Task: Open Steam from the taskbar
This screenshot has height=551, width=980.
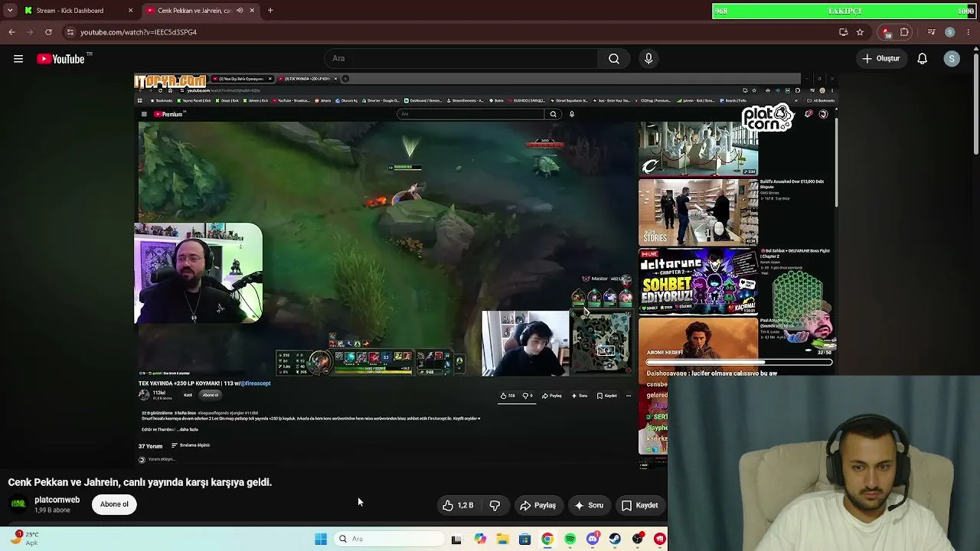Action: click(615, 539)
